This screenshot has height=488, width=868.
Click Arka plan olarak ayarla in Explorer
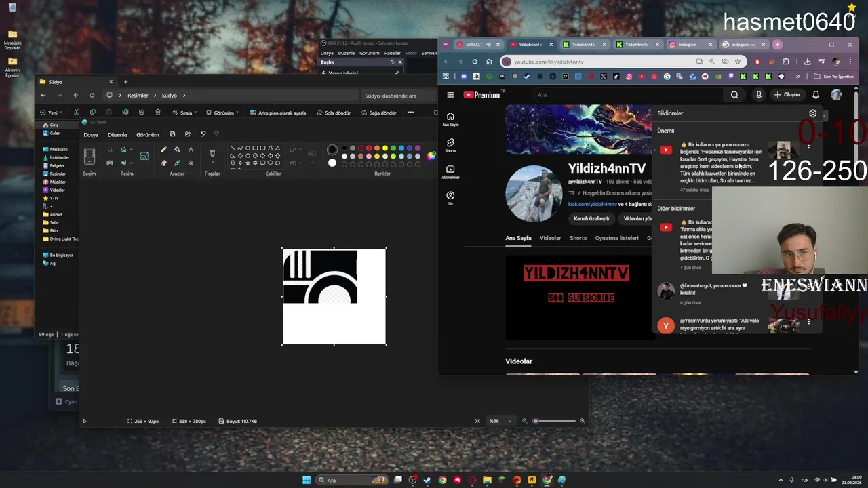(277, 113)
